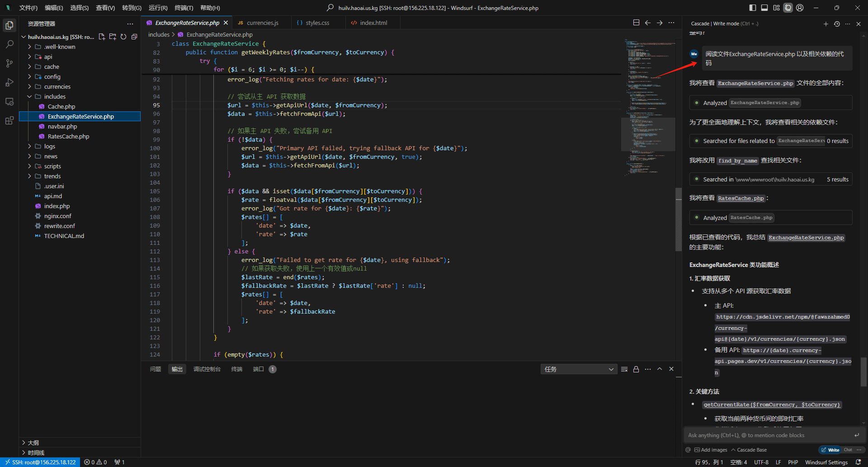The height and width of the screenshot is (467, 868).
Task: Click New File icon in explorer header
Action: tap(102, 37)
